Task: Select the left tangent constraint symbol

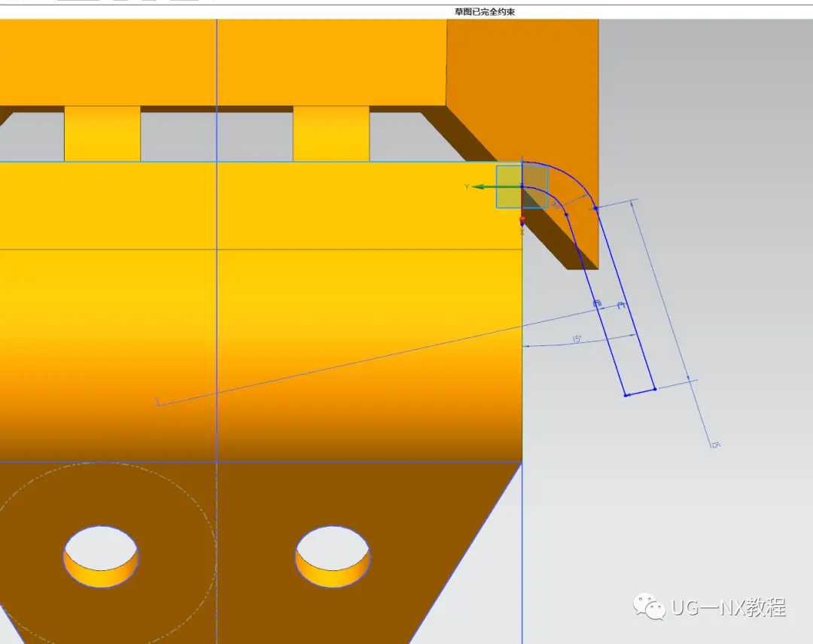Action: coord(597,303)
